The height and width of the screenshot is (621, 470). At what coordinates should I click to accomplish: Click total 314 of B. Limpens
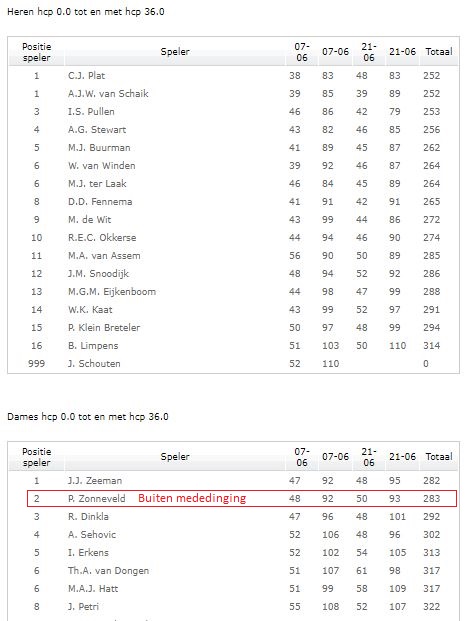point(432,346)
